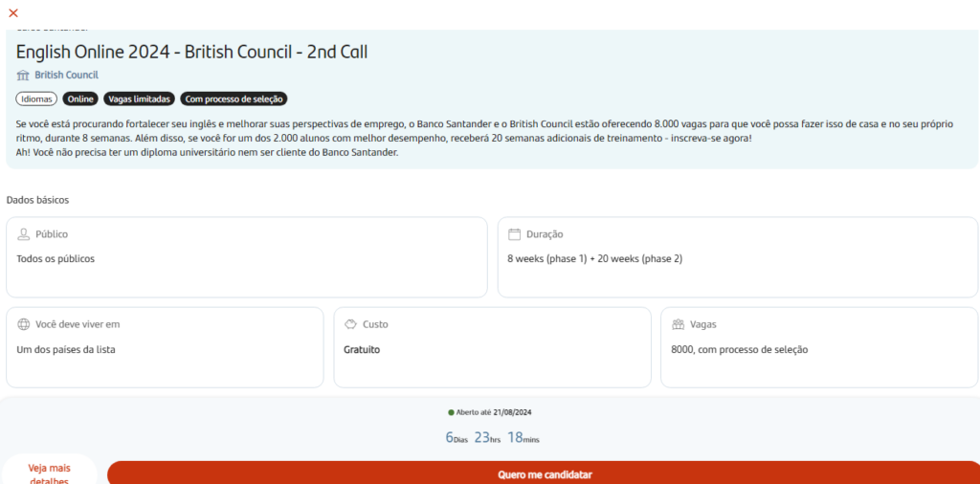Click the Dados básicos section label

37,201
